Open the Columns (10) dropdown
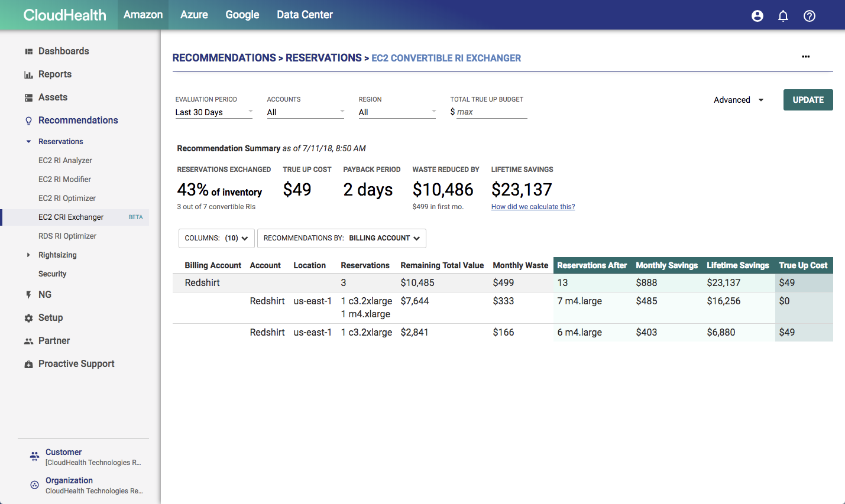Image resolution: width=845 pixels, height=504 pixels. [216, 238]
